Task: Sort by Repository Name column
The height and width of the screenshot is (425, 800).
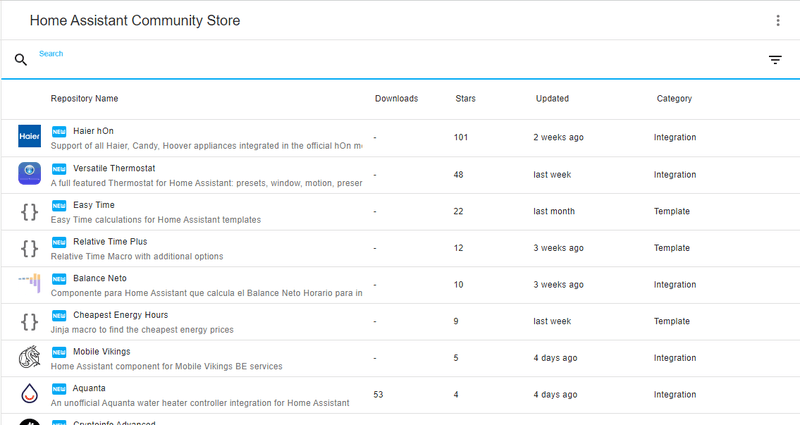Action: (x=84, y=98)
